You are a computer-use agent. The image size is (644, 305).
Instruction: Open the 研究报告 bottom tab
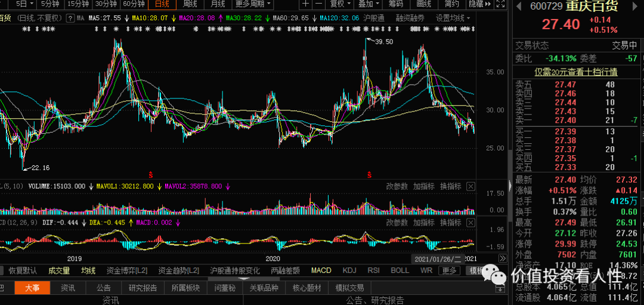pos(143,288)
